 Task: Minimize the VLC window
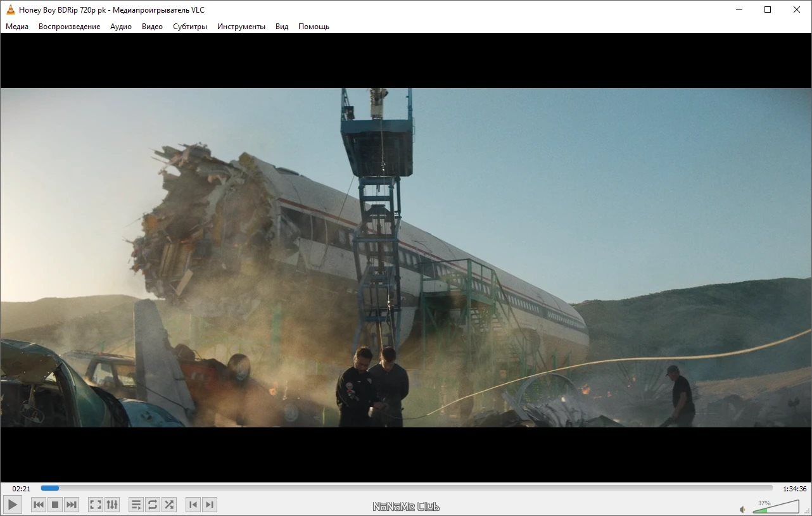click(x=739, y=9)
